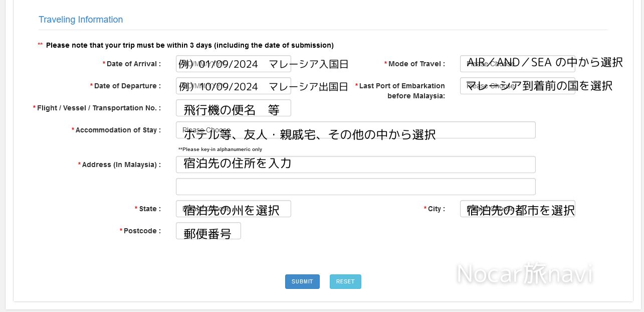The image size is (644, 312).
Task: Click the Traveling Information heading
Action: pyautogui.click(x=81, y=20)
